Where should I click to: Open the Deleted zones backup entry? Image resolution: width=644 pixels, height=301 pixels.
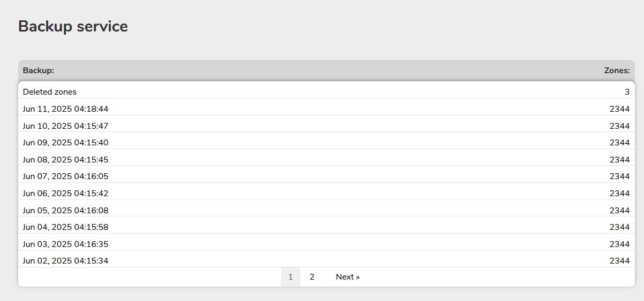(50, 92)
